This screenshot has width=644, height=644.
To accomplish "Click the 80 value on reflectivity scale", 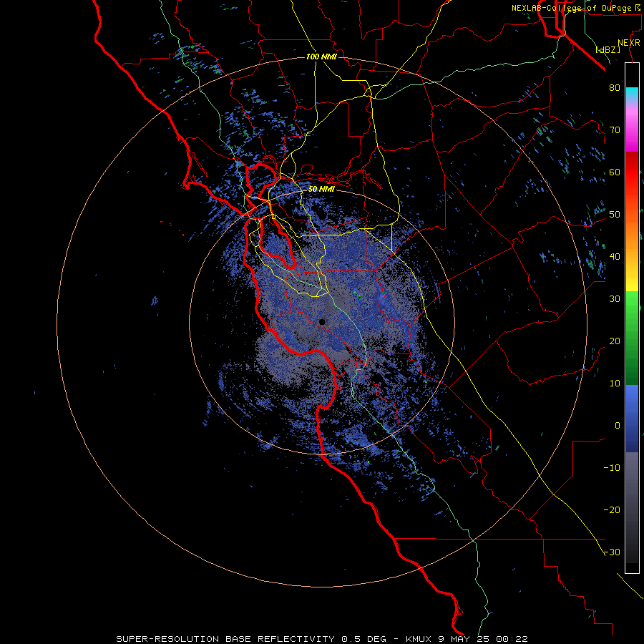I will coord(615,87).
